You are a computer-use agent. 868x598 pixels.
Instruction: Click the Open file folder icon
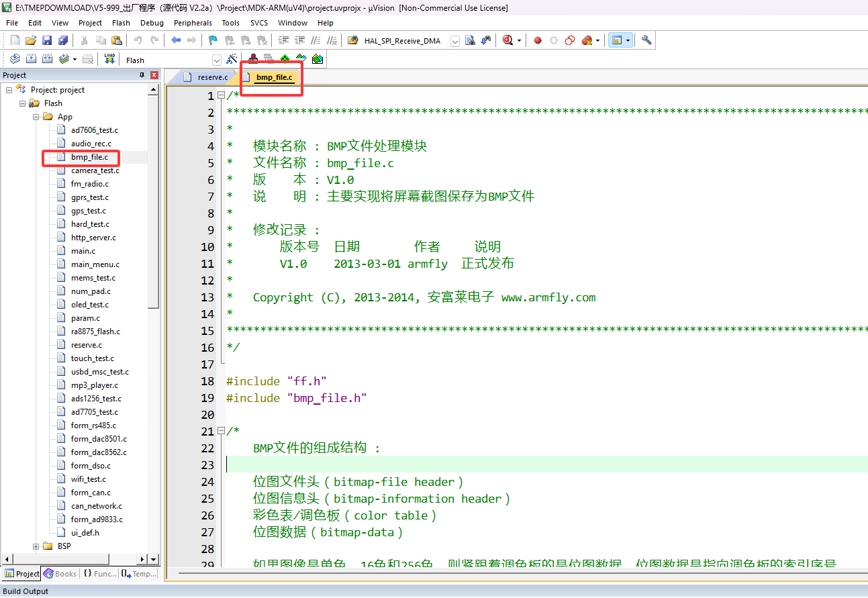(31, 40)
